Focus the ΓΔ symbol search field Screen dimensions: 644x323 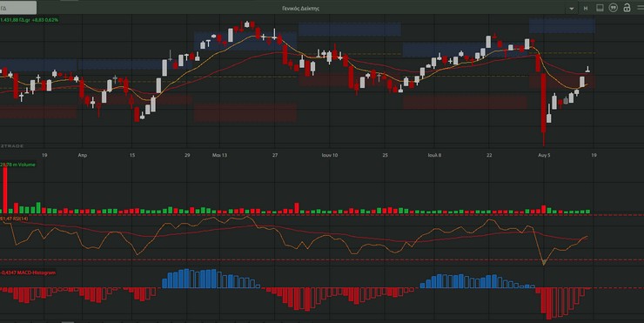click(x=18, y=8)
